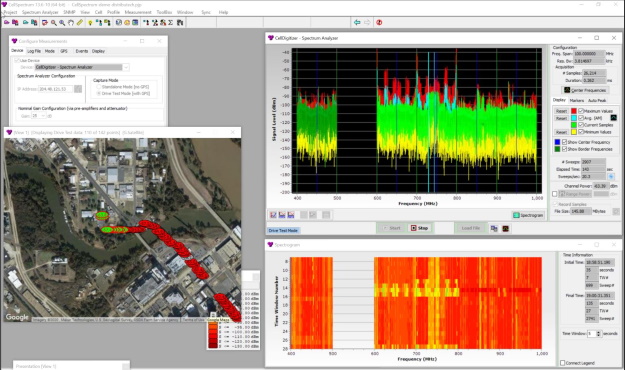
Task: Uncheck the Maximum Values checkbox
Action: (581, 111)
